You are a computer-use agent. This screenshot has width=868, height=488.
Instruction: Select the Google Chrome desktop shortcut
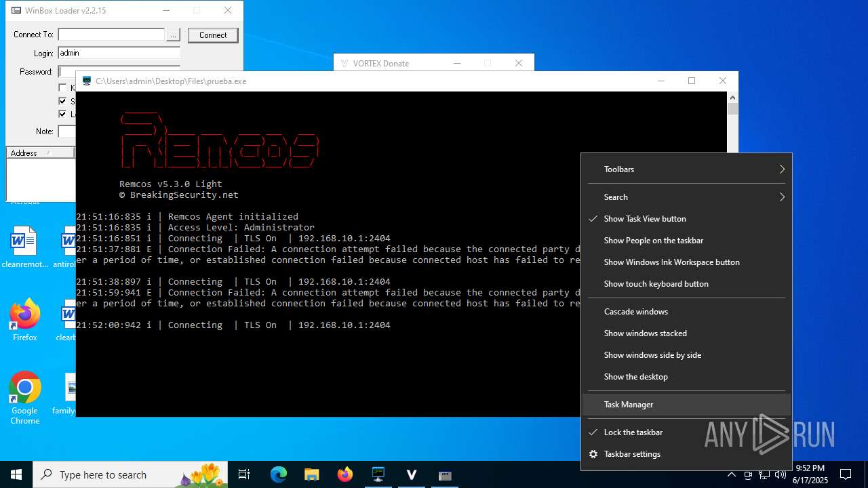point(24,399)
